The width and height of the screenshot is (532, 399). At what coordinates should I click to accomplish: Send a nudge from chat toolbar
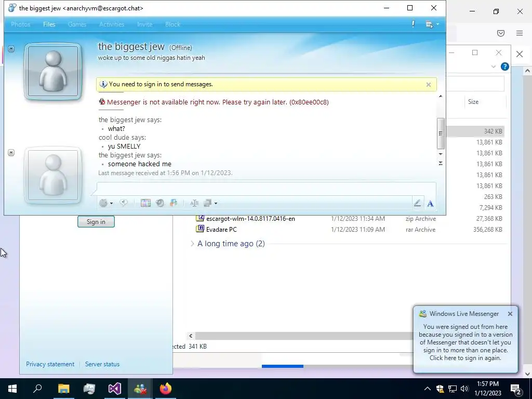124,203
